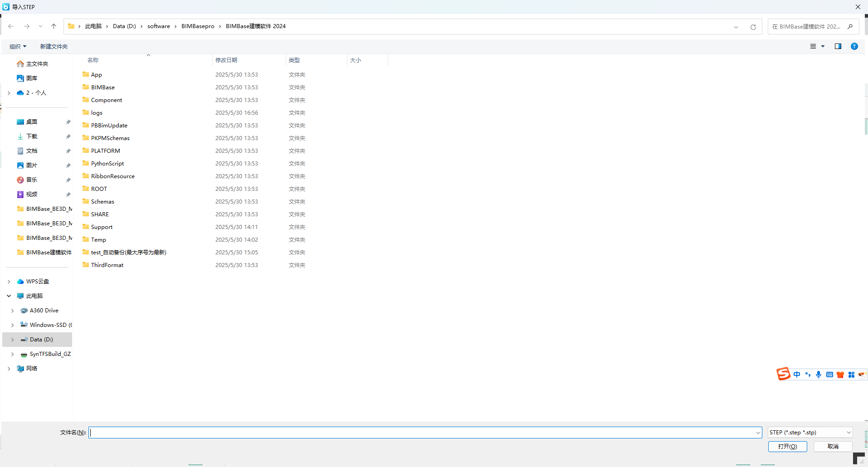Open Documents (文档) quick access
This screenshot has width=868, height=467.
tap(32, 151)
